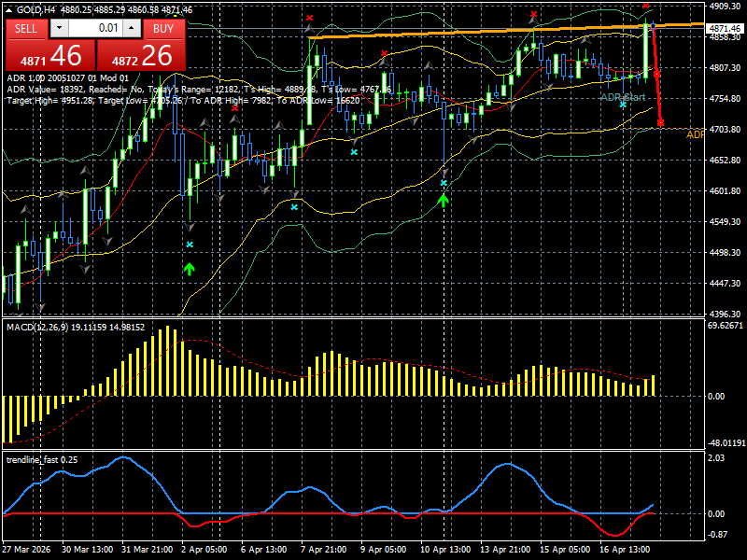Screen dimensions: 747x560
Task: Click the 13 Apr 21:00 time axis label
Action: (505, 549)
